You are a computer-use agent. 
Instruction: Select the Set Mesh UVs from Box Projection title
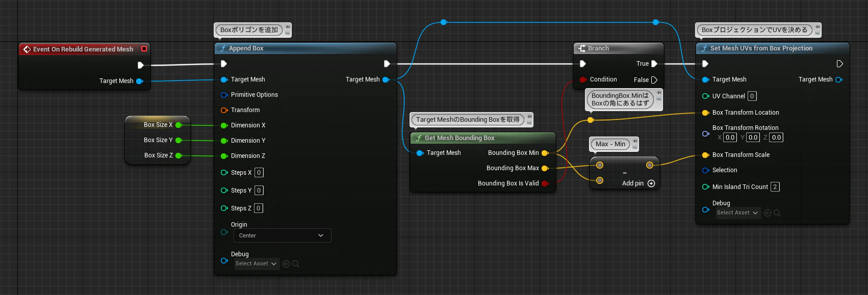[x=761, y=48]
